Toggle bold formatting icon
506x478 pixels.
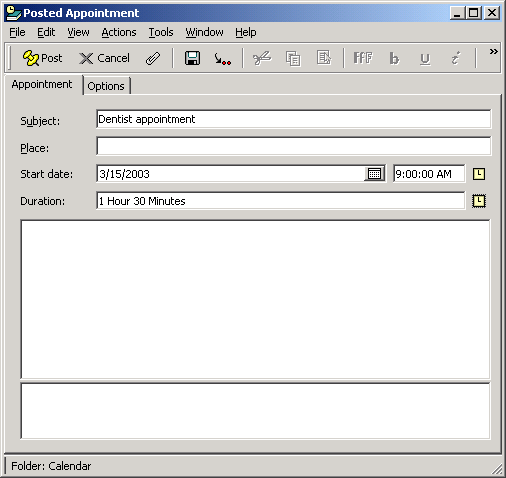coord(394,59)
